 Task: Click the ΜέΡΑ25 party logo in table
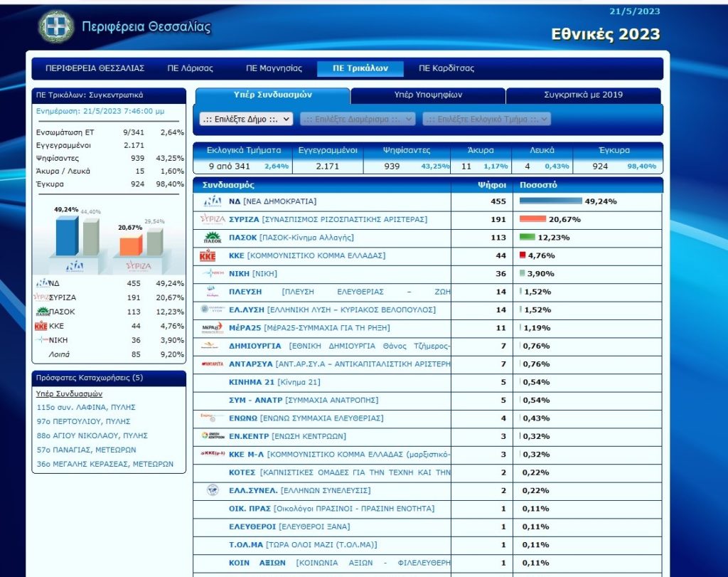click(213, 327)
